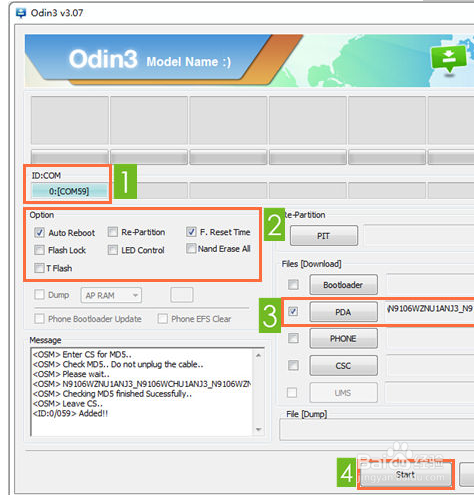The image size is (474, 495).
Task: Click the PHONE file button
Action: point(343,338)
